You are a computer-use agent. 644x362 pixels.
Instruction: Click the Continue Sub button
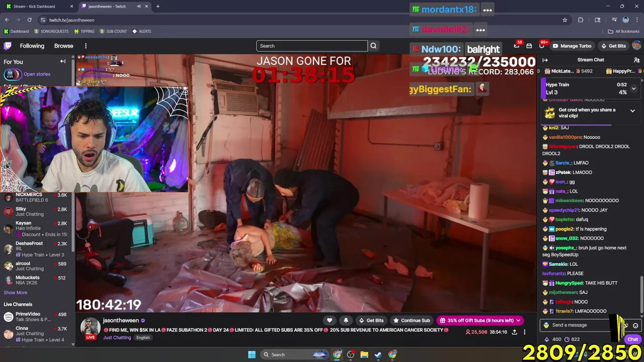(x=412, y=320)
